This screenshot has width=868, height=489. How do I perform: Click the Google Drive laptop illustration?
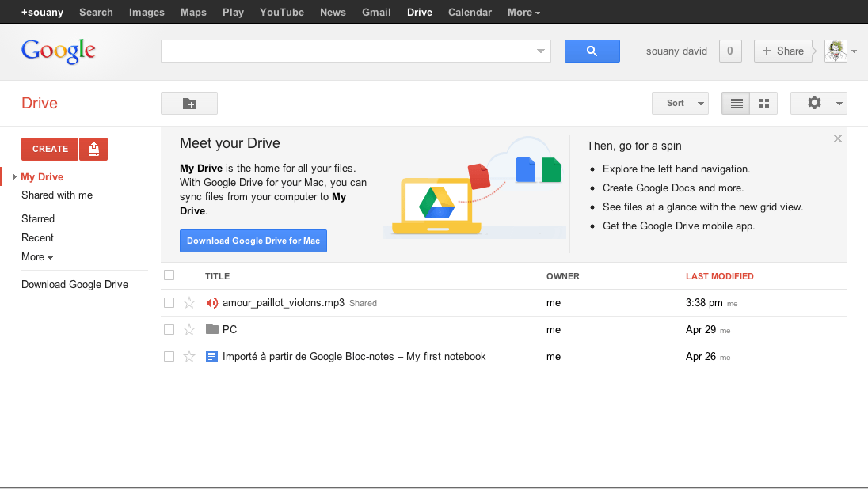click(x=436, y=206)
